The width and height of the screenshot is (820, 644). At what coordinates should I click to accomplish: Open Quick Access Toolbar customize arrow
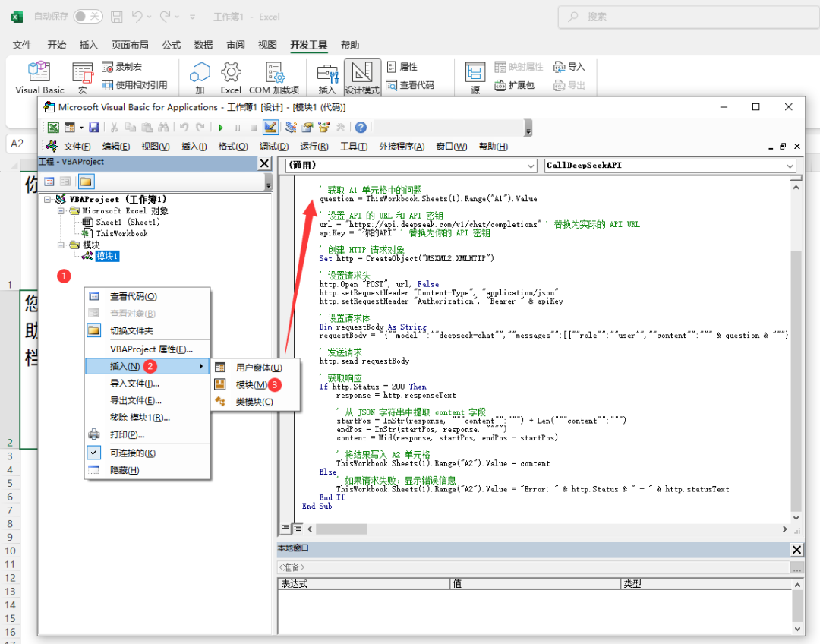pos(192,17)
